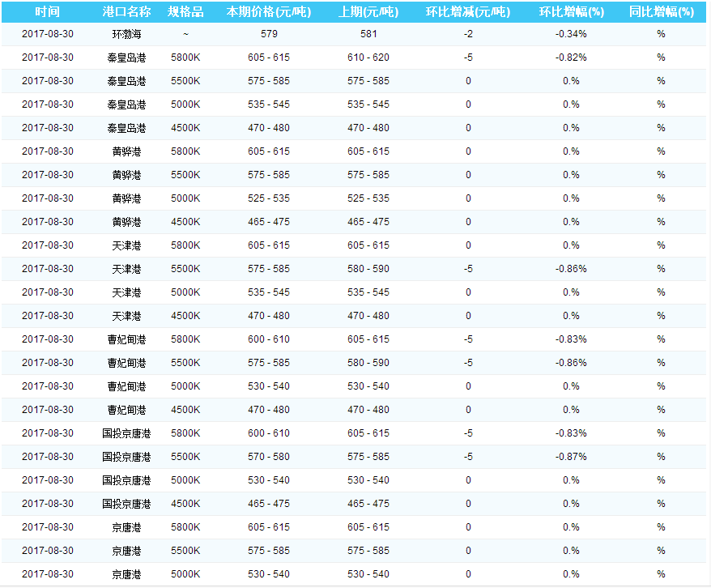Viewport: 711px width, 588px height.
Task: Click the 环渤海 port name cell
Action: point(126,34)
